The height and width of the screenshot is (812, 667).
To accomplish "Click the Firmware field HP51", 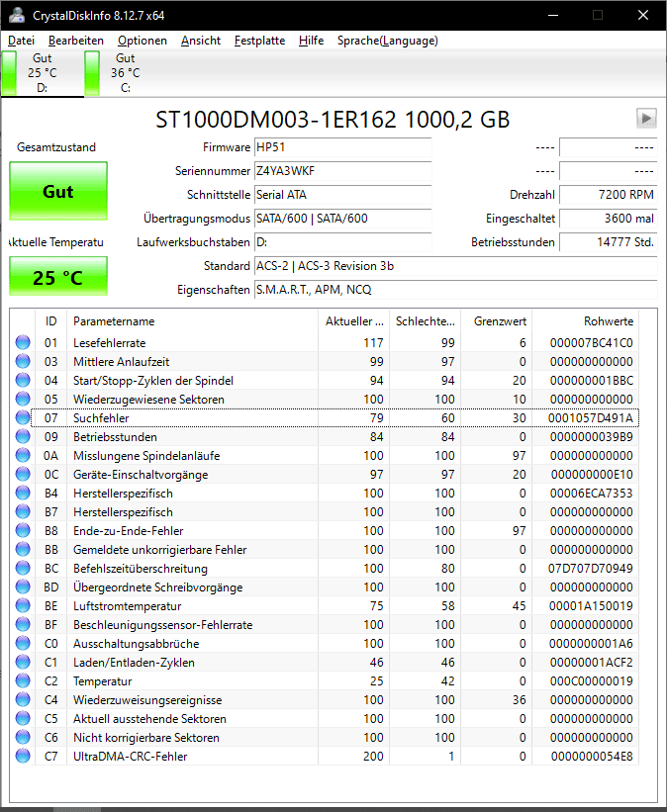I will (343, 147).
